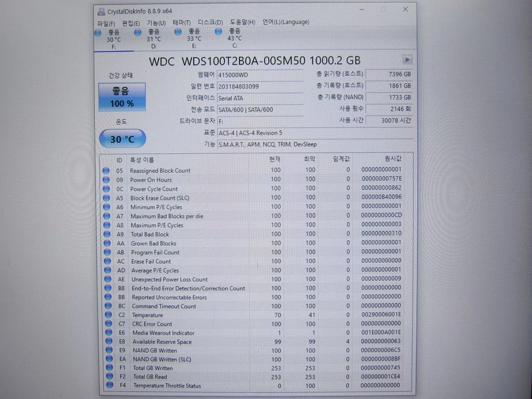The image size is (532, 399).
Task: Click the status icon for Average P/E Cycles
Action: pos(107,270)
